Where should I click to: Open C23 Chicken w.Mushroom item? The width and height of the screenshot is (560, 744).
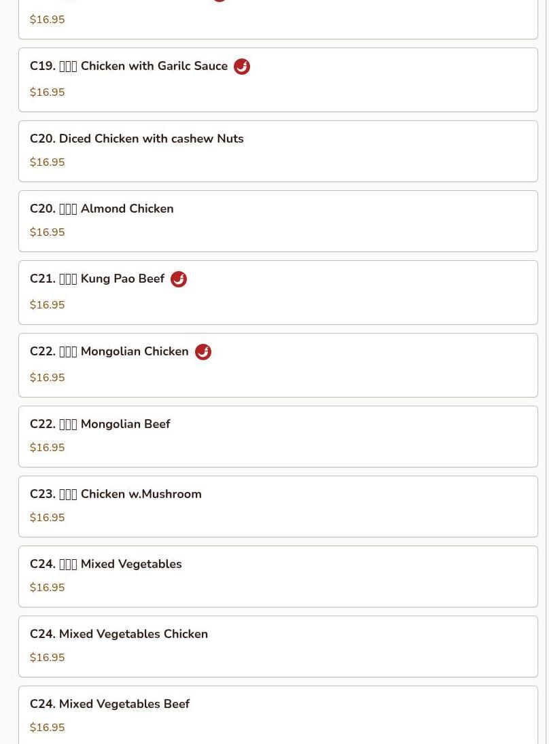click(278, 506)
